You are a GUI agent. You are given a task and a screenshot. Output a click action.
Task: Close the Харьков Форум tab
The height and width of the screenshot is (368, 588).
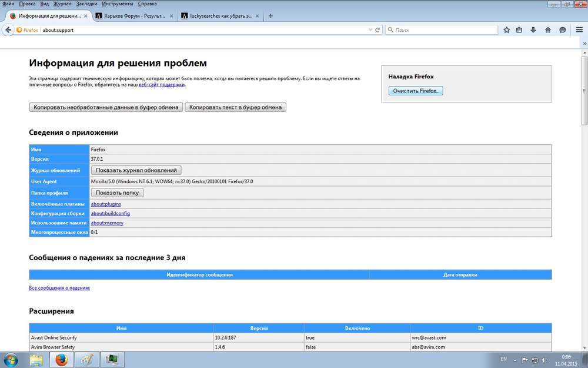(x=171, y=16)
